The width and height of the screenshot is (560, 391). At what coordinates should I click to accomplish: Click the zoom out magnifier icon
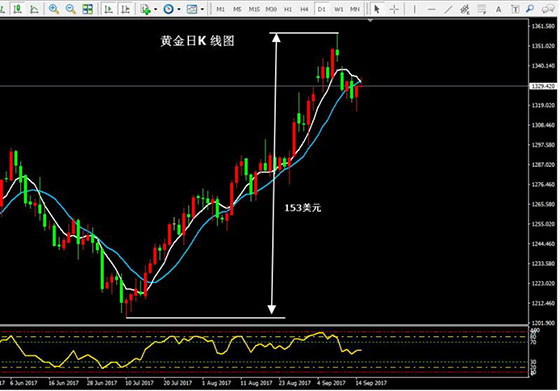pos(71,9)
